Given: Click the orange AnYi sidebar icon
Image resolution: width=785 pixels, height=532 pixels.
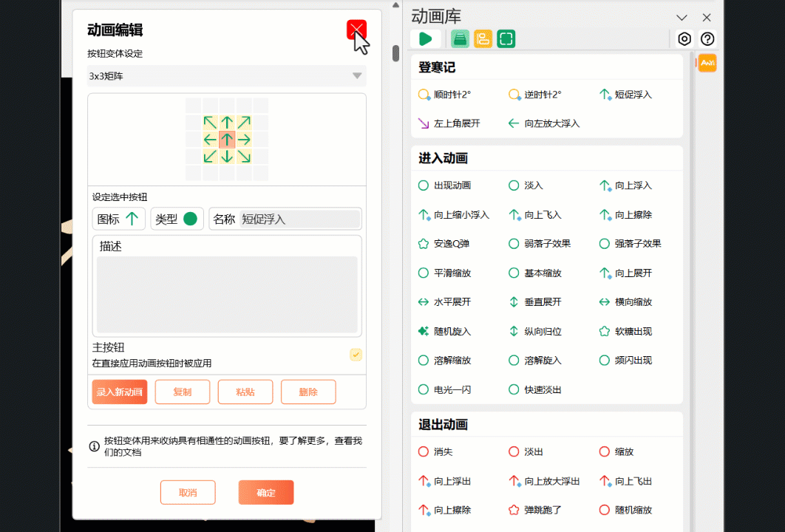Looking at the screenshot, I should pyautogui.click(x=707, y=63).
